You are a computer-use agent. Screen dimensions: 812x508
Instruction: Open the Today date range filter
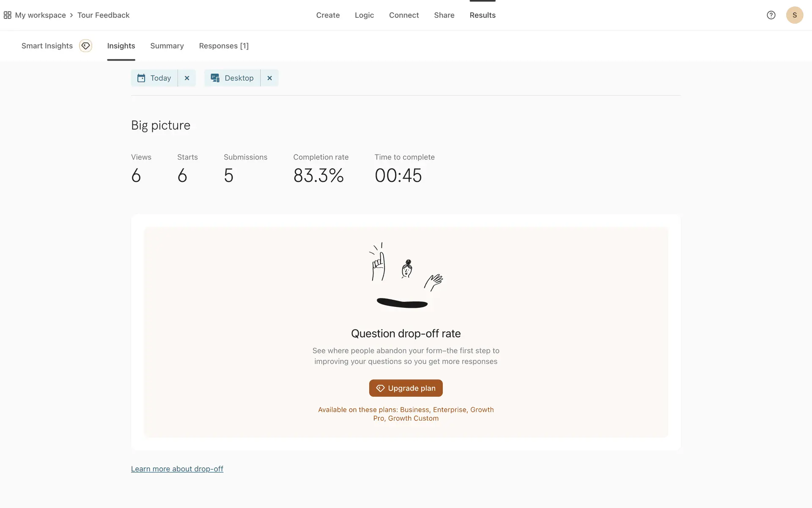pyautogui.click(x=160, y=78)
